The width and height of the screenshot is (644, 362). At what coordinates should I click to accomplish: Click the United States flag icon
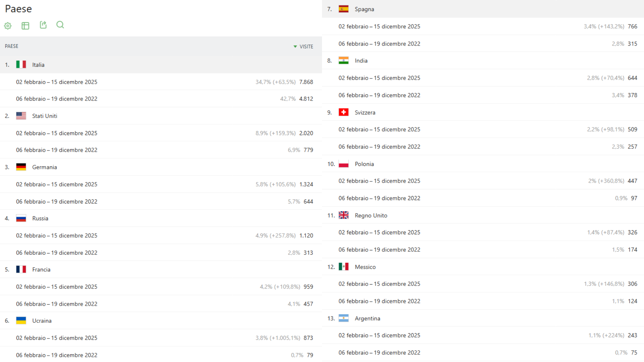tap(21, 116)
